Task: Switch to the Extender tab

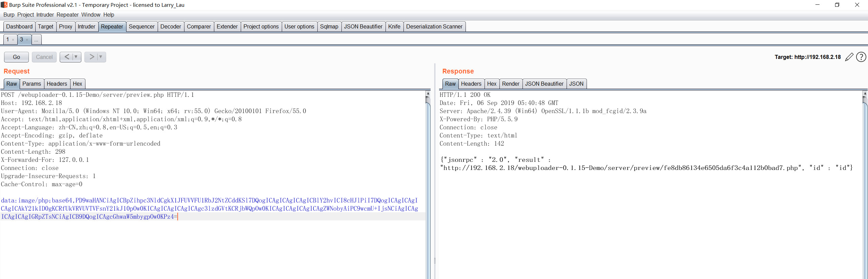Action: [227, 27]
